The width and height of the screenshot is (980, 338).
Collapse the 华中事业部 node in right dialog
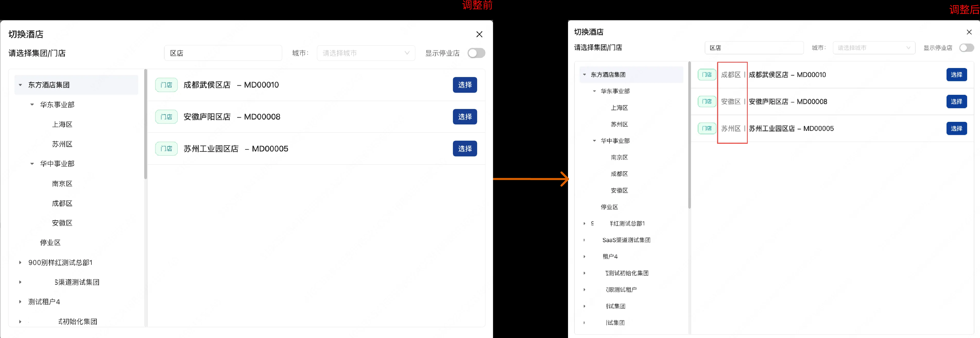595,140
